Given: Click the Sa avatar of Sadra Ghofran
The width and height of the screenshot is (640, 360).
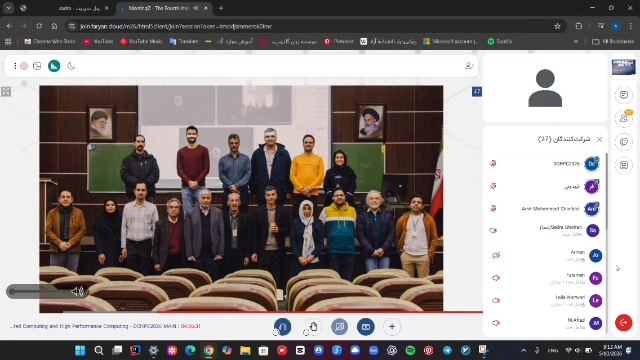Looking at the screenshot, I should (593, 231).
